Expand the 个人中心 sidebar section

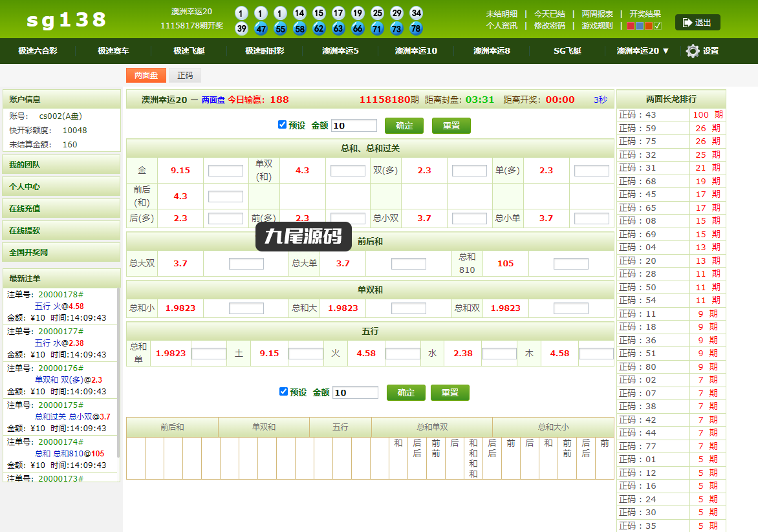click(x=61, y=187)
